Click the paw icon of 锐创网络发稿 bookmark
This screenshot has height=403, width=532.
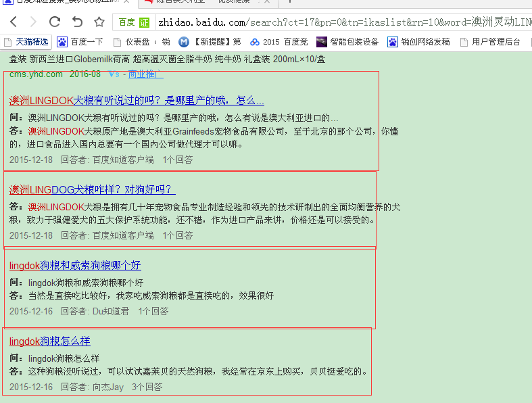[x=393, y=42]
